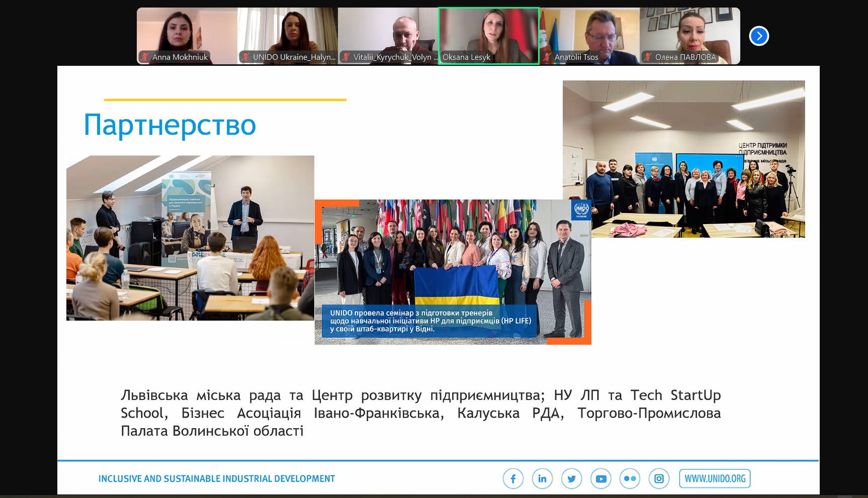This screenshot has width=868, height=498.
Task: Click the classroom training photo
Action: 190,238
